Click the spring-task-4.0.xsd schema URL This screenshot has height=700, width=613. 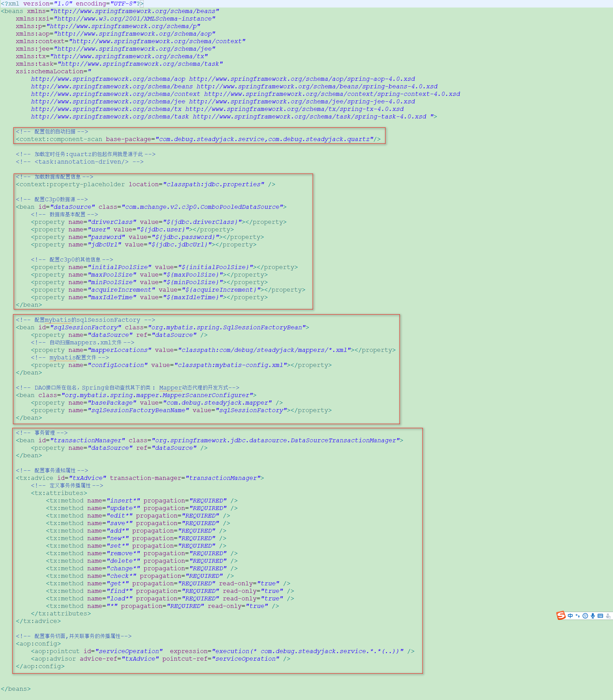point(310,117)
